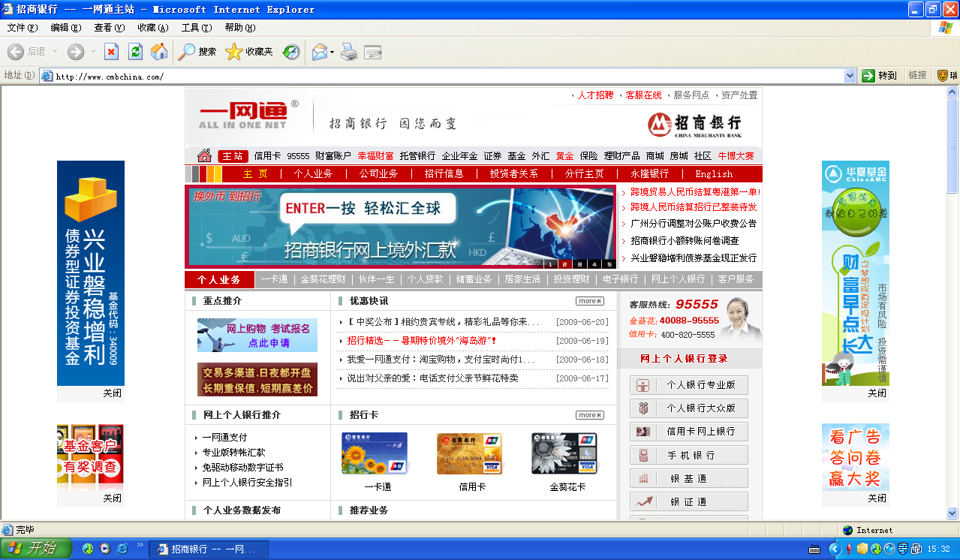Go to browser Home page icon
The image size is (960, 560).
pyautogui.click(x=159, y=52)
